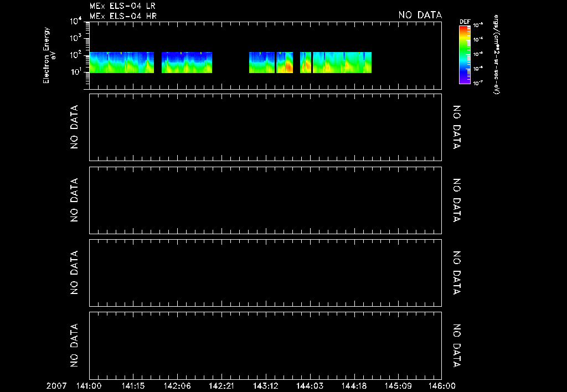Click the 142:21 time axis label

(221, 386)
